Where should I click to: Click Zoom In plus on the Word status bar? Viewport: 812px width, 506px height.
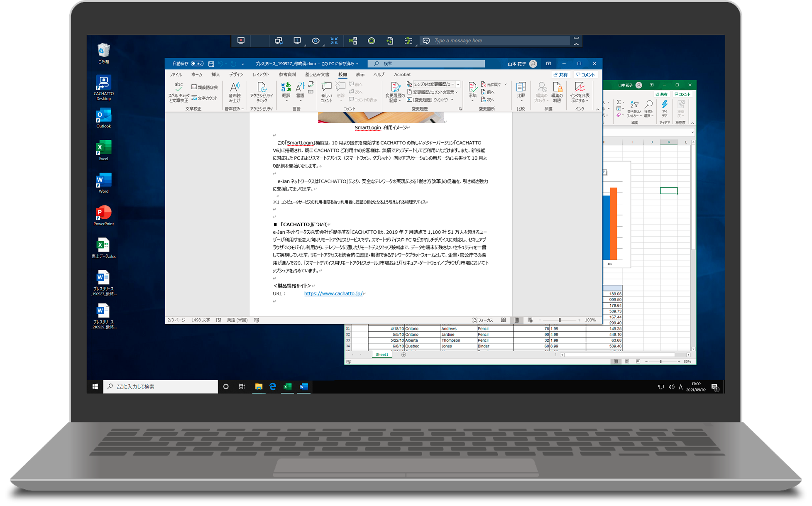(x=579, y=320)
